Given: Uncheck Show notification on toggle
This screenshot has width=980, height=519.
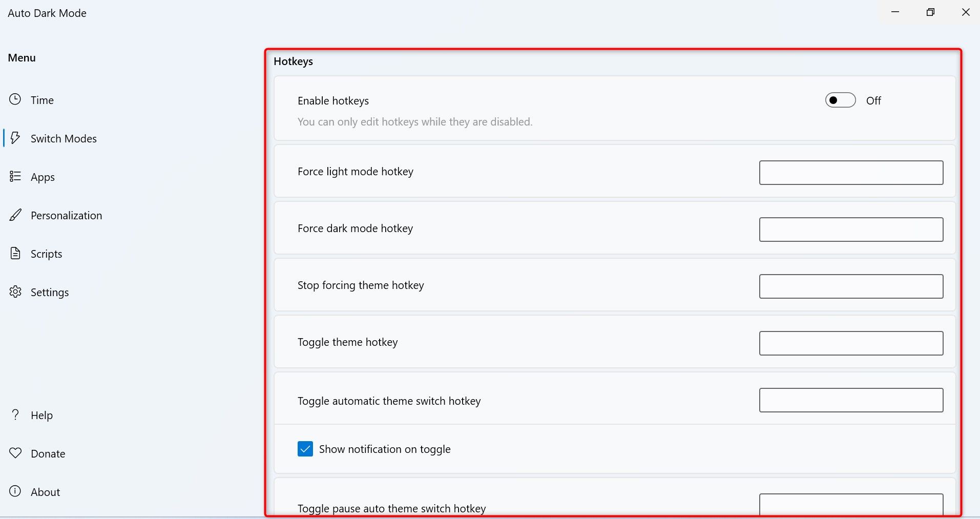Looking at the screenshot, I should 305,449.
